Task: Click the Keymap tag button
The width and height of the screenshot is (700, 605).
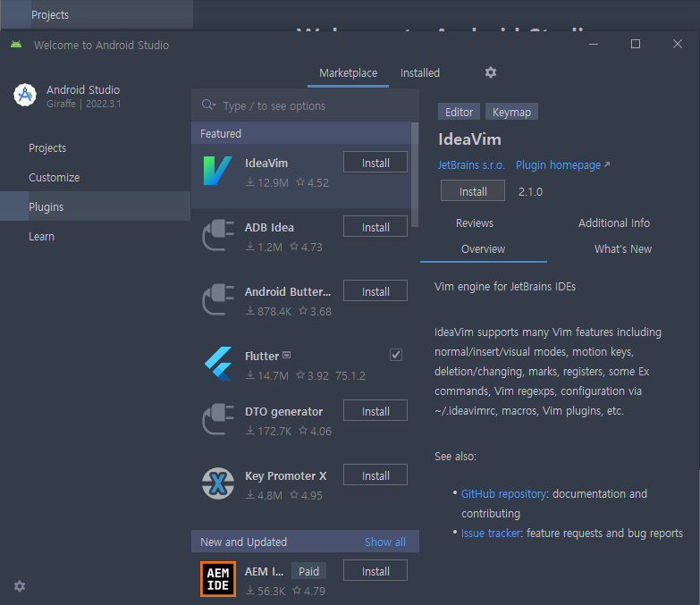Action: pyautogui.click(x=511, y=112)
